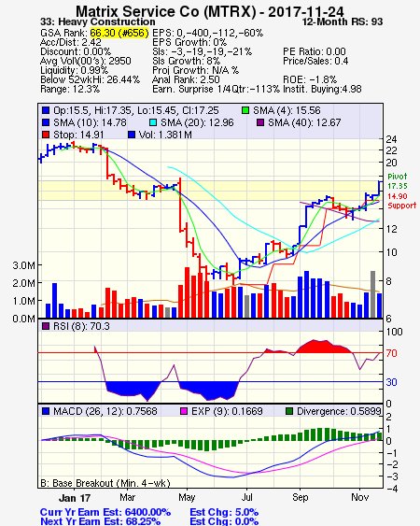Screen dimensions: 420x526
Task: Click the cyan SMA (20) legend swatch
Action: tap(152, 122)
